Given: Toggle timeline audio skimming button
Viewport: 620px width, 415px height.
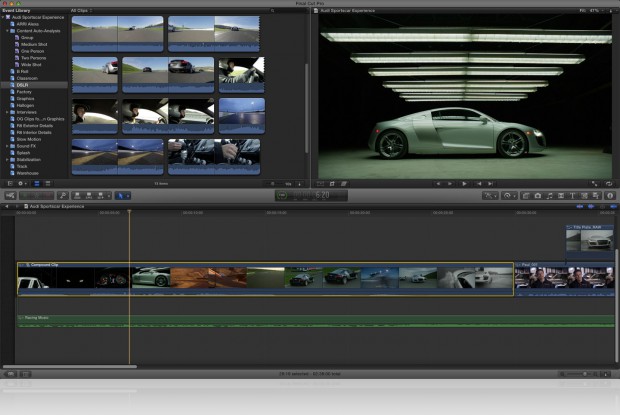Looking at the screenshot, I should [591, 206].
